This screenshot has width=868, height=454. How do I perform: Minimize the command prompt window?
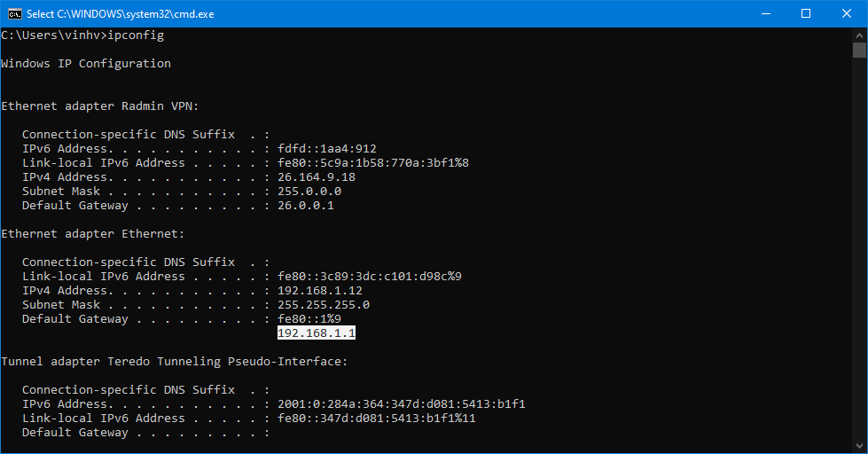(x=765, y=13)
